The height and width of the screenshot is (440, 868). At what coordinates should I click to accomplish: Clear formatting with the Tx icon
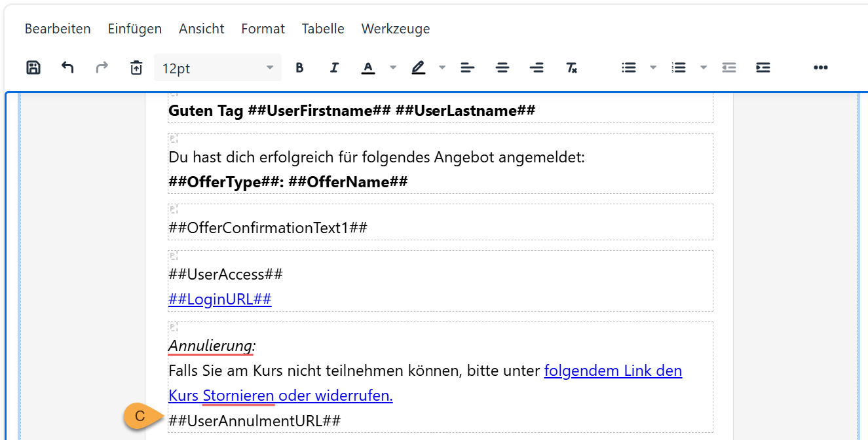coord(571,67)
